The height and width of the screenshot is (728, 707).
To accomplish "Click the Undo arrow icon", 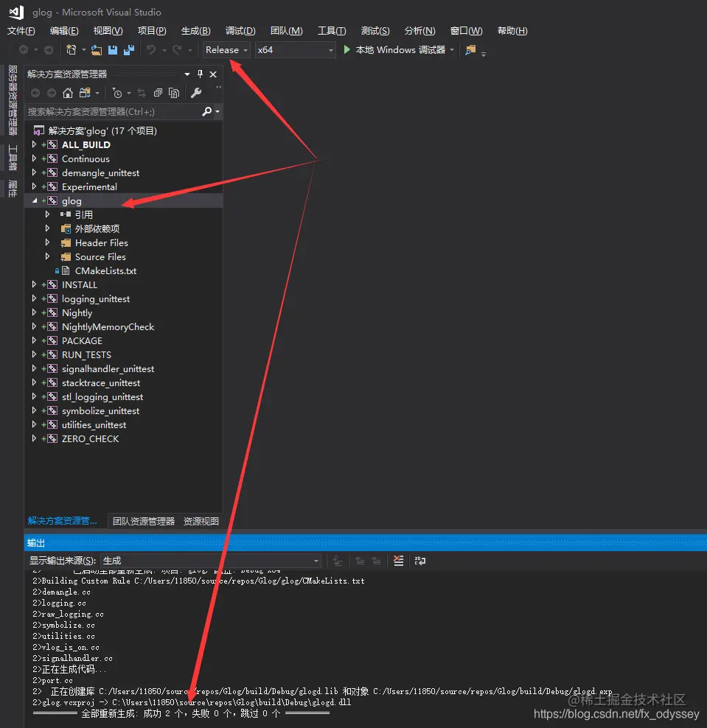I will point(151,49).
